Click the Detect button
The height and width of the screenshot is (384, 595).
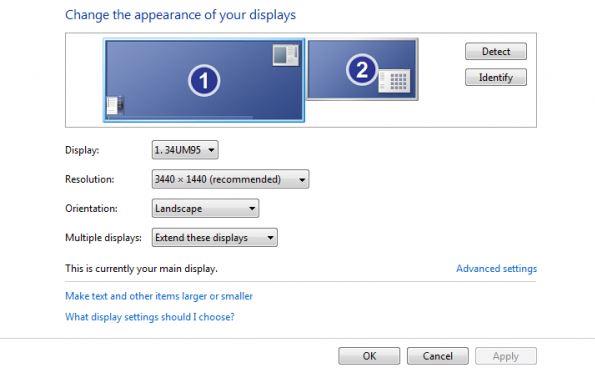(x=496, y=51)
